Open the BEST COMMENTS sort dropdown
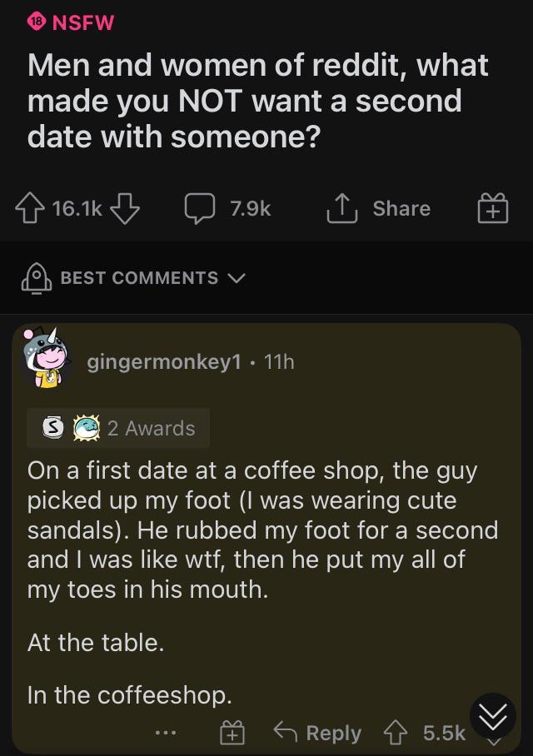The width and height of the screenshot is (533, 756). pos(150,278)
